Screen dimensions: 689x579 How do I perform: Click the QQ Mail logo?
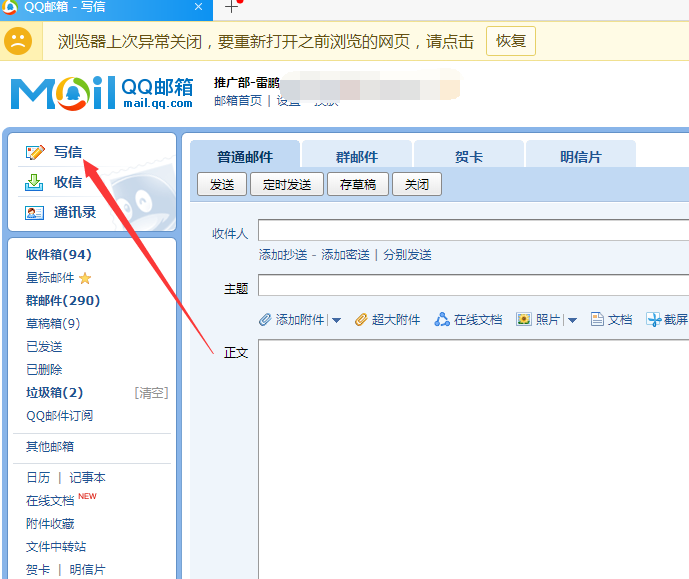pos(102,93)
